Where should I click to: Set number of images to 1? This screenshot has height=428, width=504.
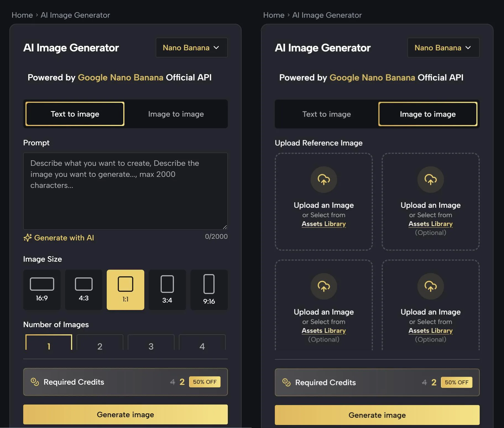49,343
